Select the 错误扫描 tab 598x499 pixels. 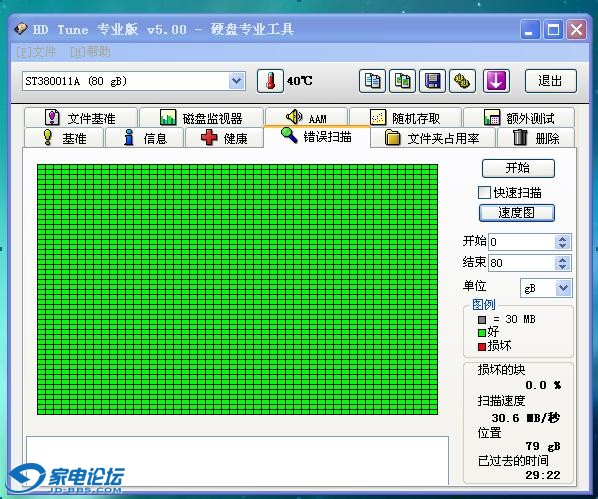click(317, 136)
